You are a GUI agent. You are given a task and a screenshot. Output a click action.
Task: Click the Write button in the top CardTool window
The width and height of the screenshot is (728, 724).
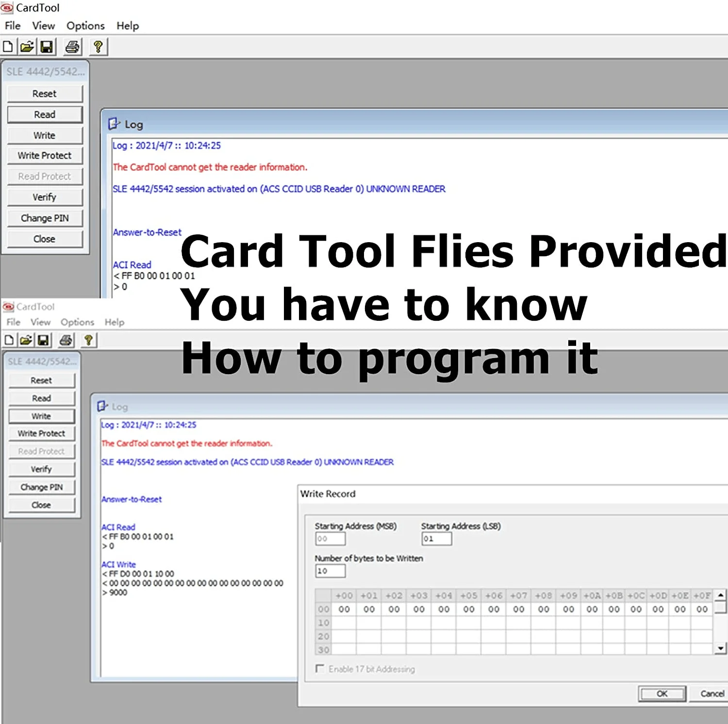45,135
